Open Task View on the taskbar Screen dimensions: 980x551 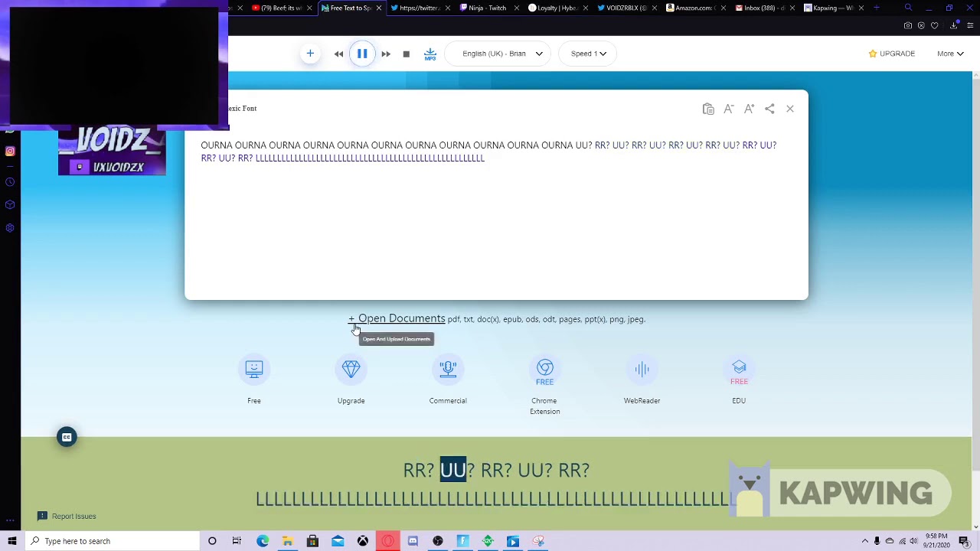tap(237, 541)
